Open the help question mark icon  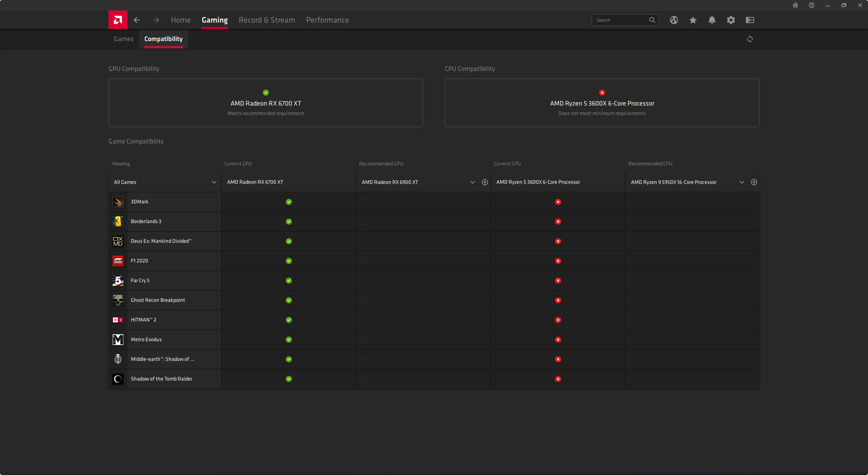pos(812,5)
